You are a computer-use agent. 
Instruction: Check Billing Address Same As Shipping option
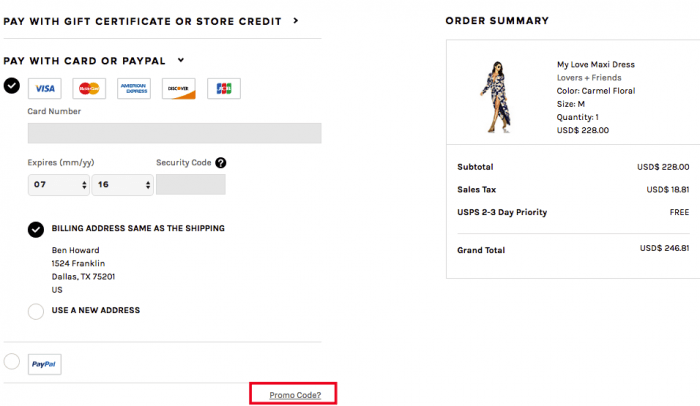pos(36,229)
